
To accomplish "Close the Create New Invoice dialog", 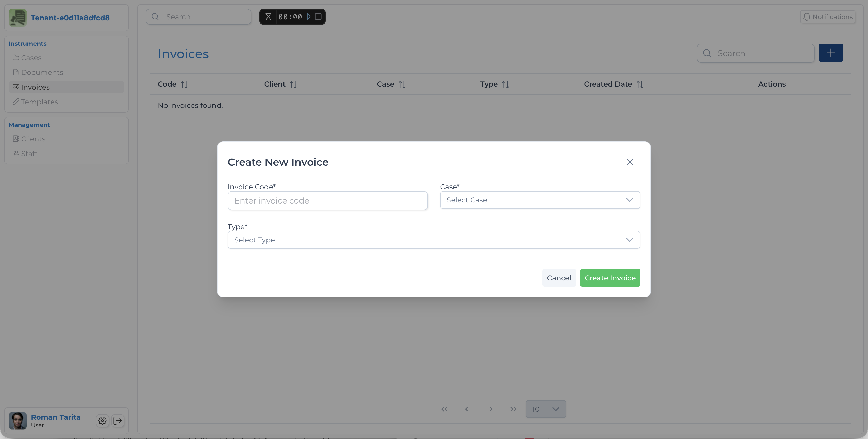I will (630, 162).
